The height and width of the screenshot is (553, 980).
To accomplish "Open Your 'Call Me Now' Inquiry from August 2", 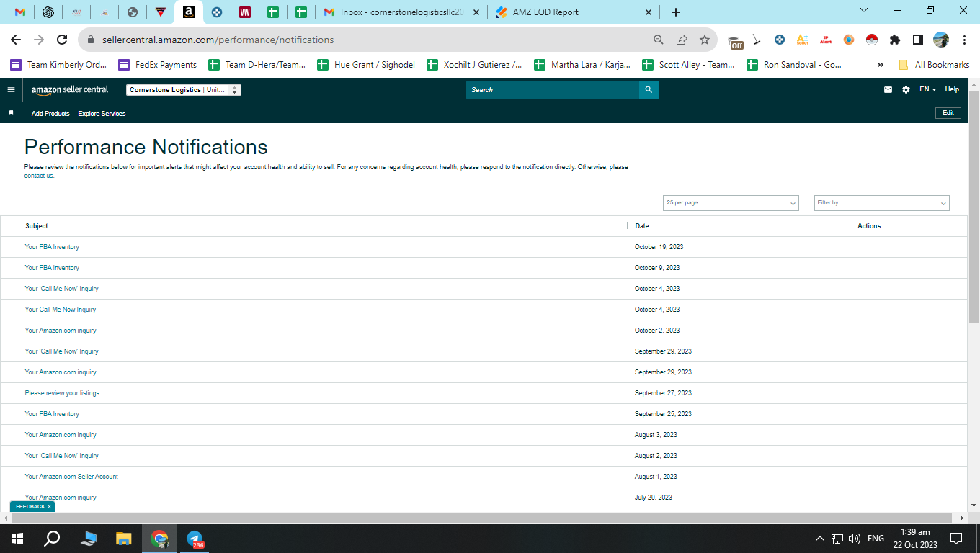I will pos(61,456).
